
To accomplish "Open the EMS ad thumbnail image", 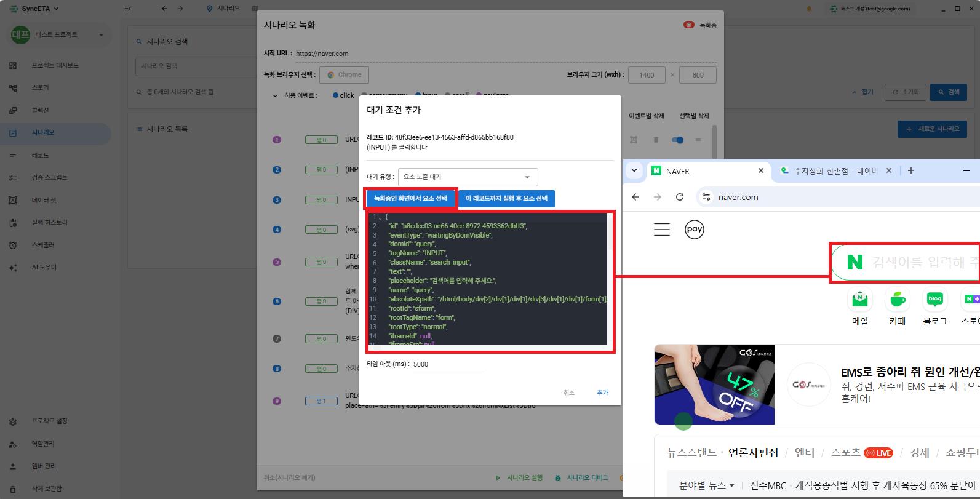I will (714, 385).
